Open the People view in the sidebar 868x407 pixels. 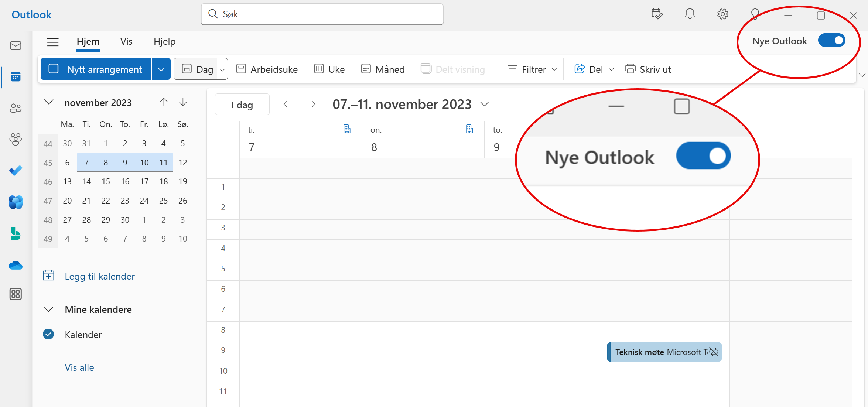pos(16,108)
